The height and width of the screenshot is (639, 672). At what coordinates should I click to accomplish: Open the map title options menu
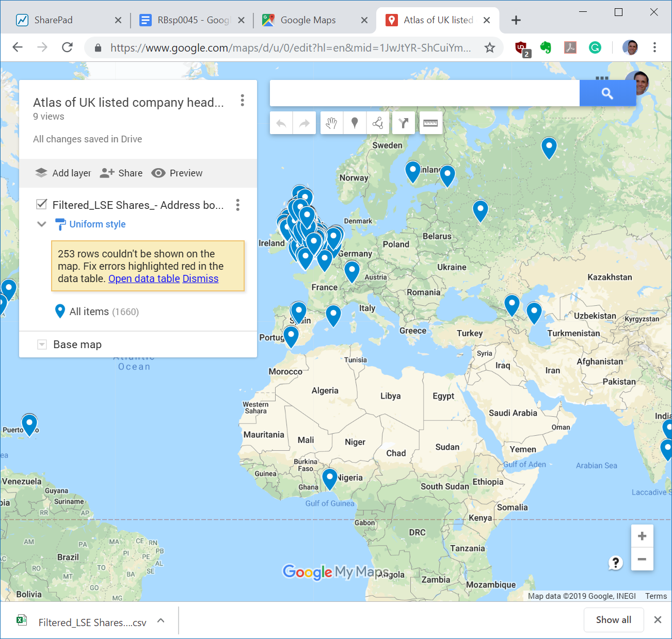click(x=242, y=101)
